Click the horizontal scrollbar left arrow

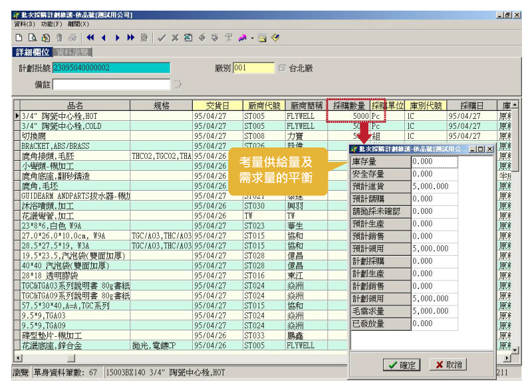pyautogui.click(x=17, y=358)
